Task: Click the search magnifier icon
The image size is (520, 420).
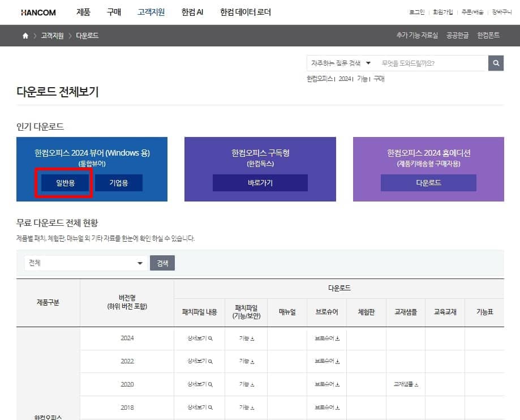Action: [495, 63]
